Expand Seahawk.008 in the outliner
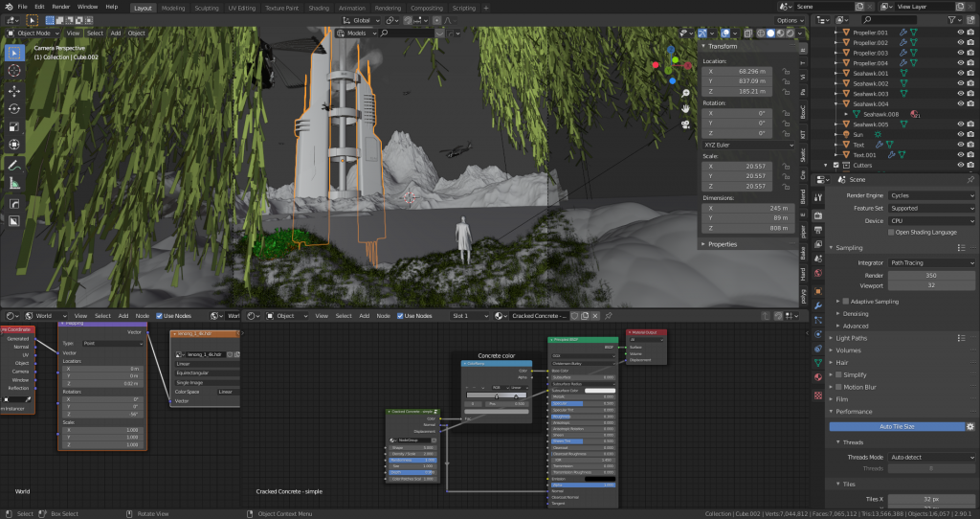 (846, 115)
